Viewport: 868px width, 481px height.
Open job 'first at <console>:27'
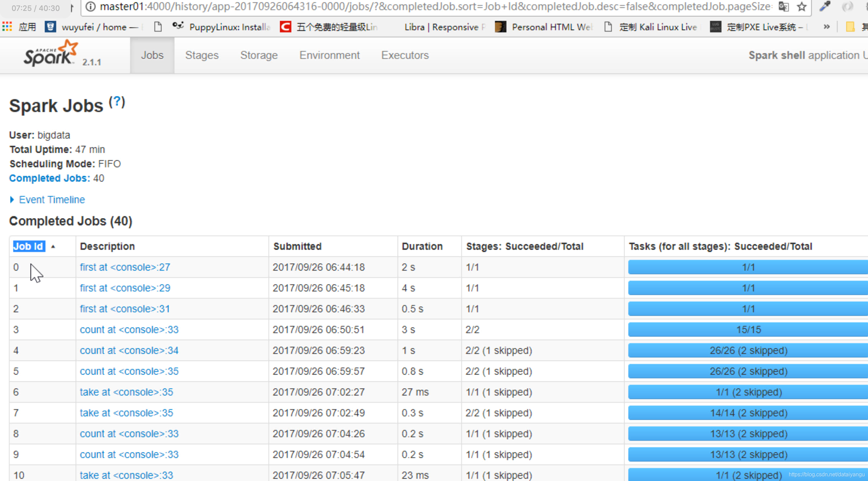[125, 267]
